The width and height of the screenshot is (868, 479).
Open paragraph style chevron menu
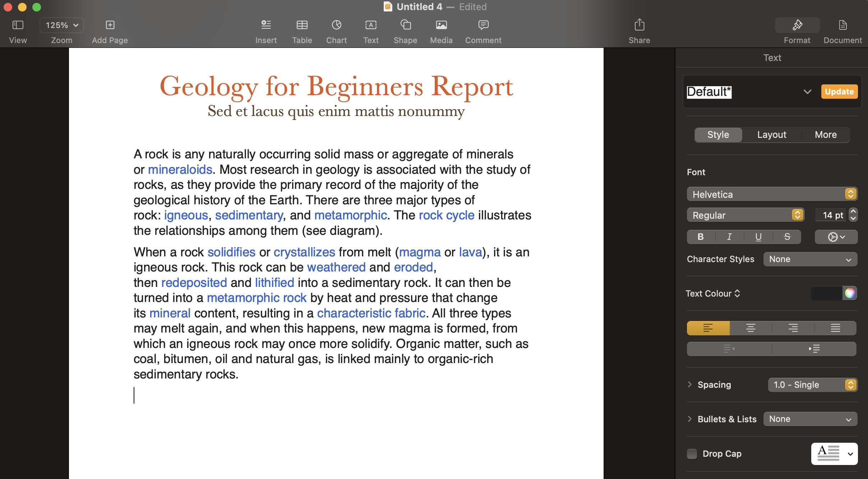coord(807,92)
